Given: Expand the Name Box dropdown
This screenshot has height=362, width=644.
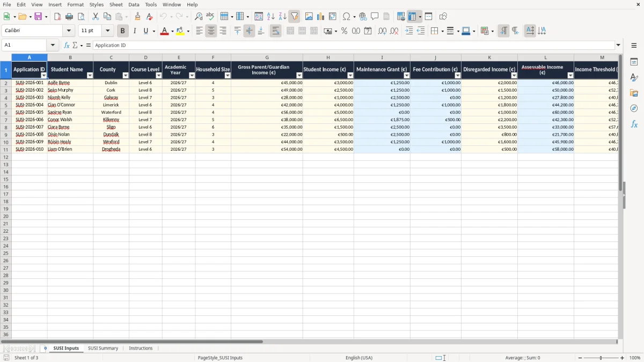Looking at the screenshot, I should [x=53, y=45].
